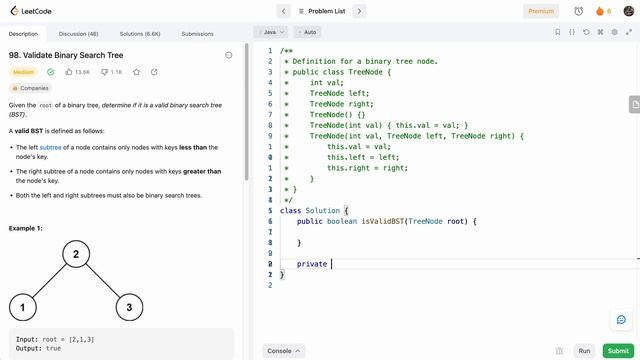Run the code
The width and height of the screenshot is (640, 360).
584,351
